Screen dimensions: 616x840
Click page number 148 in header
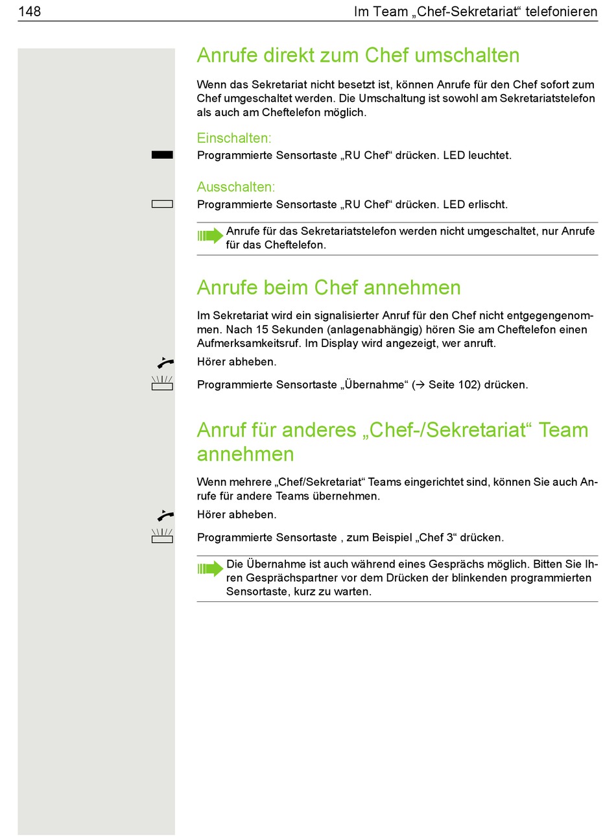[30, 11]
